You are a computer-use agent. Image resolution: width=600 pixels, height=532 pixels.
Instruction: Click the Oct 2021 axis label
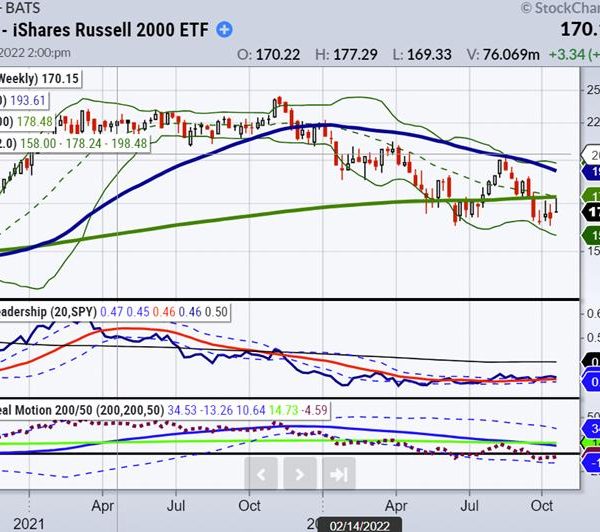[x=249, y=506]
